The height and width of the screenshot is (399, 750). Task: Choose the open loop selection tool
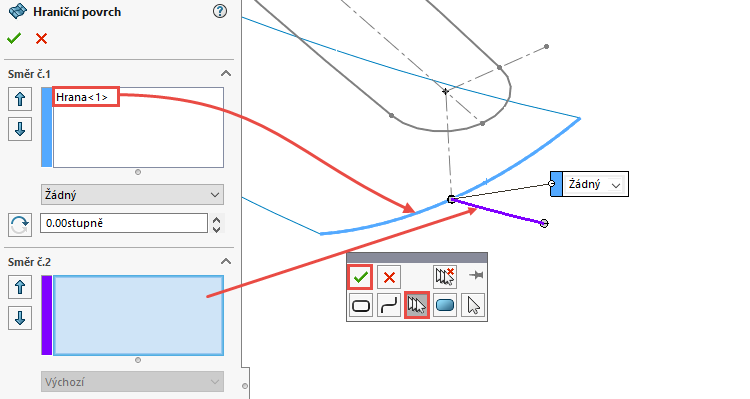point(389,305)
